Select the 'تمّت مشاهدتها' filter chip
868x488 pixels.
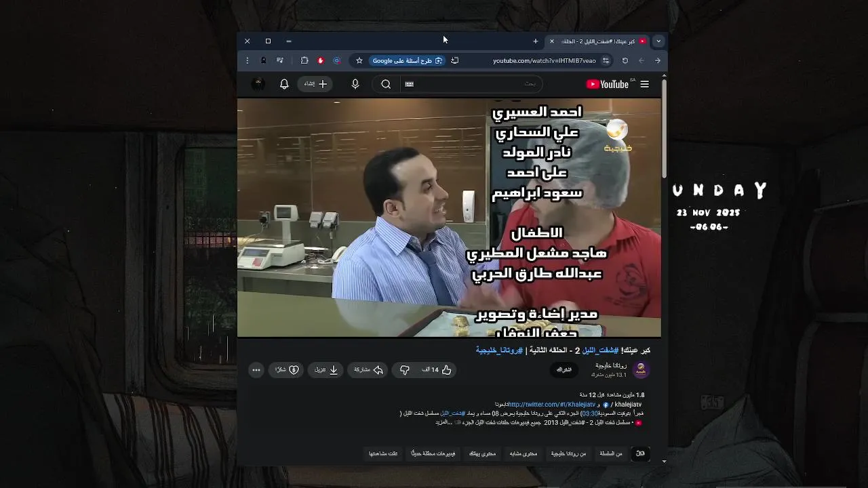click(x=383, y=453)
